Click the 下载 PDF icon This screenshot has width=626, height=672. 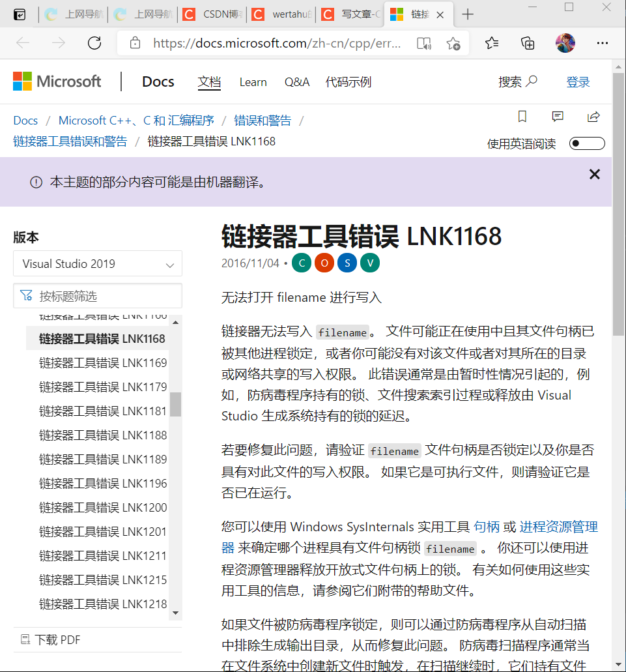point(24,639)
